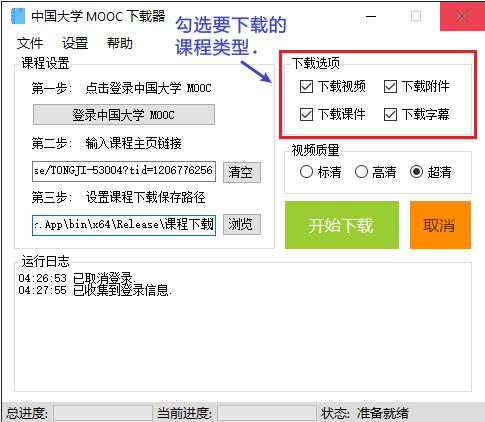The height and width of the screenshot is (422, 485).
Task: Click inside the 运行日志 log area
Action: (243, 327)
